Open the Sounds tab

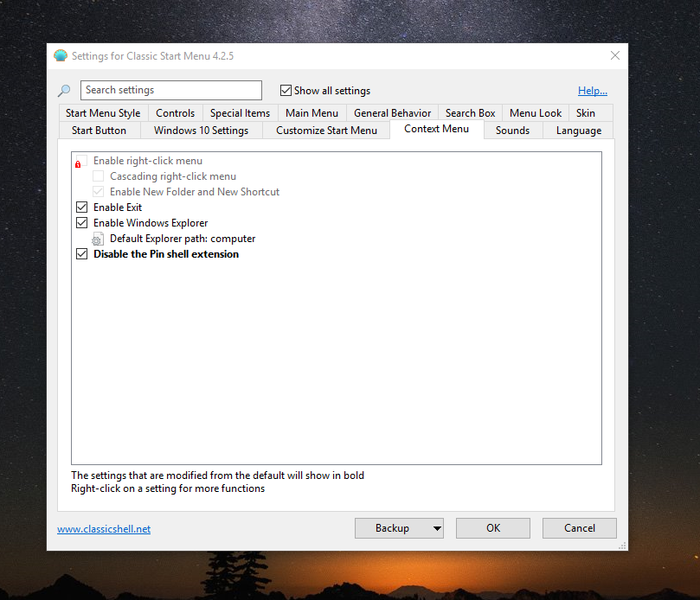512,131
